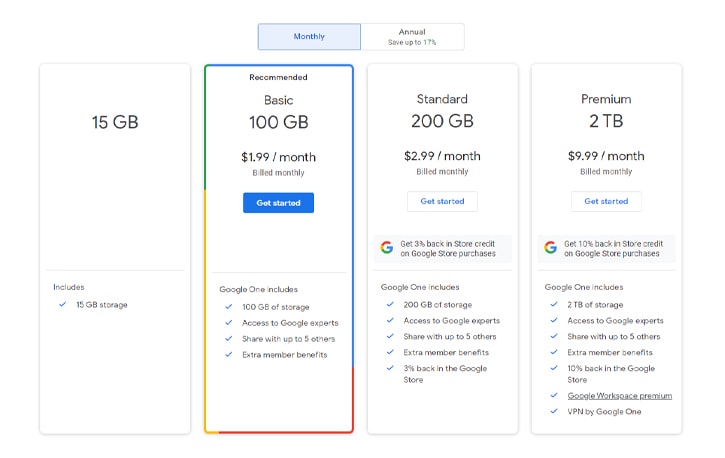725x458 pixels.
Task: Switch to Annual billing tab
Action: pos(412,37)
